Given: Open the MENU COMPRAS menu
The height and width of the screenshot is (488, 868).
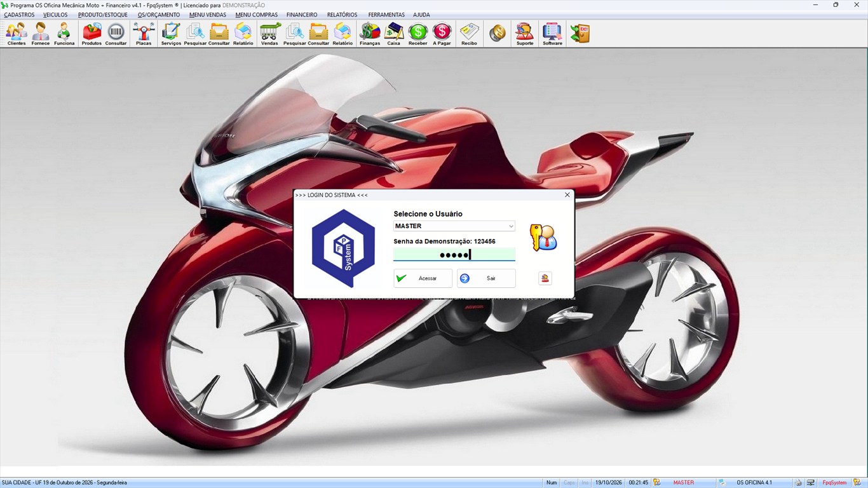Looking at the screenshot, I should [x=256, y=15].
